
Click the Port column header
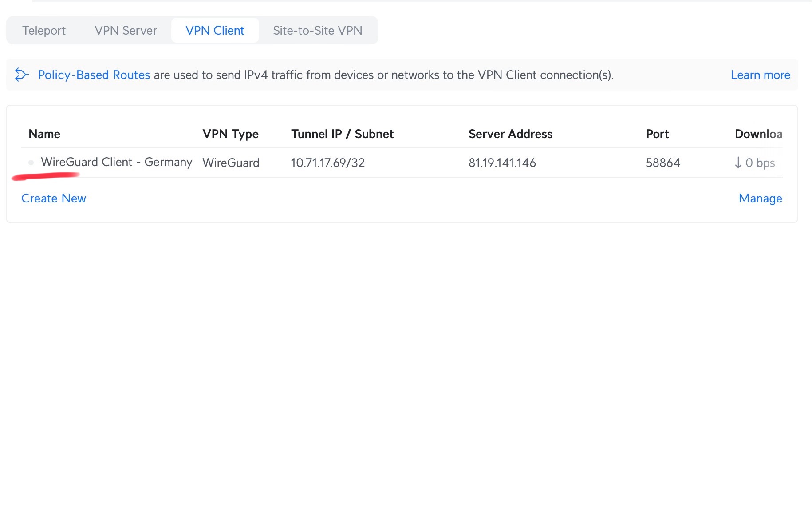657,134
